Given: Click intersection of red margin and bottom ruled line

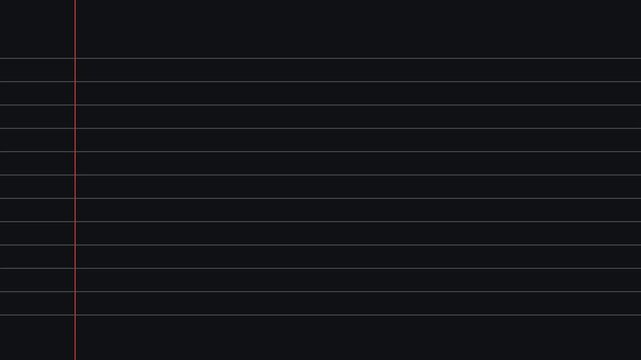Looking at the screenshot, I should (75, 315).
